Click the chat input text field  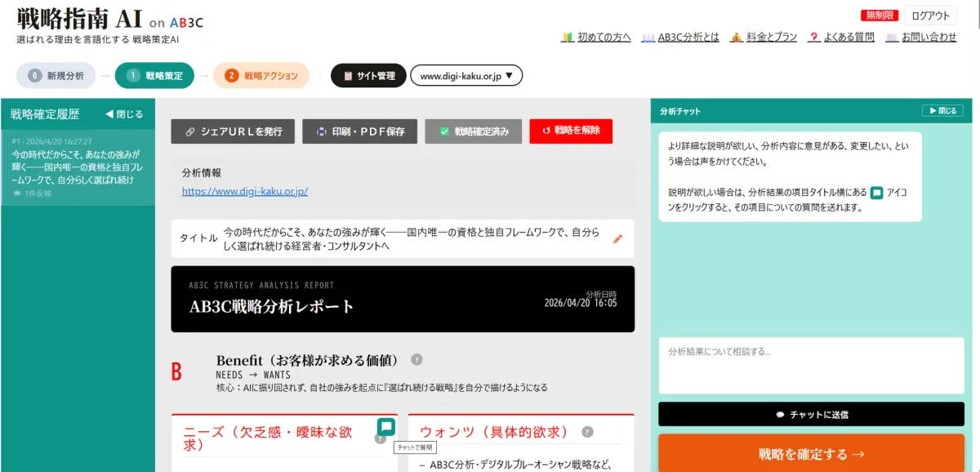pyautogui.click(x=811, y=366)
